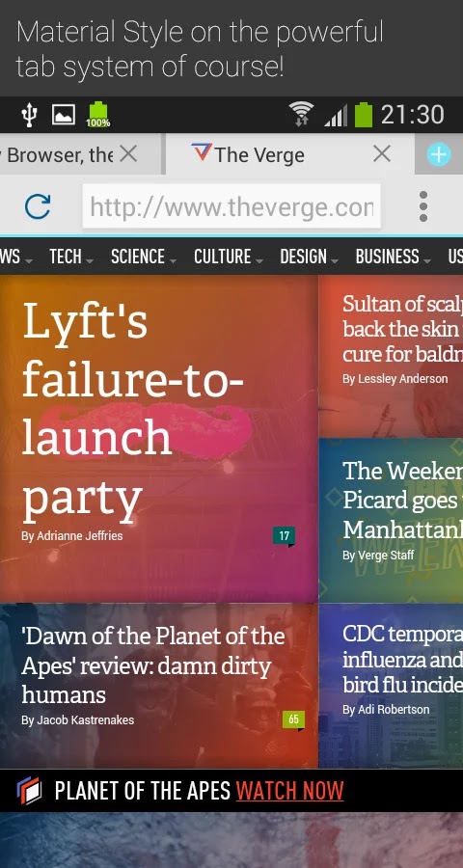The width and height of the screenshot is (463, 868).
Task: Expand the SCIENCE dropdown menu
Action: point(144,257)
